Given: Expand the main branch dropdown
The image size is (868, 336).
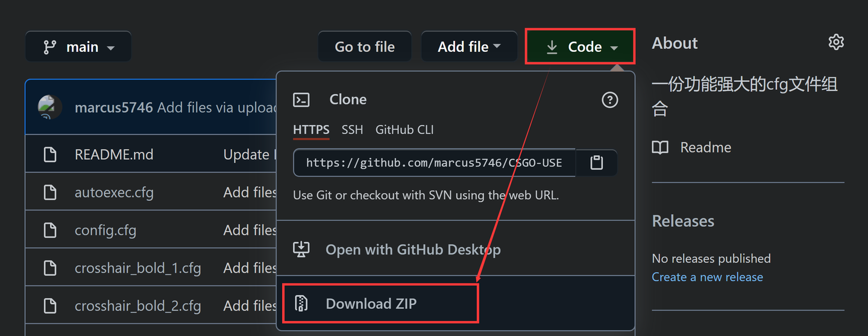Looking at the screenshot, I should [78, 47].
